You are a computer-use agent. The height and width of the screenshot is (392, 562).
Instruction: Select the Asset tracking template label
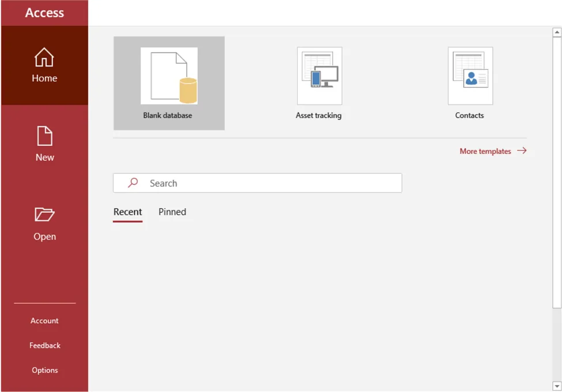coord(319,115)
